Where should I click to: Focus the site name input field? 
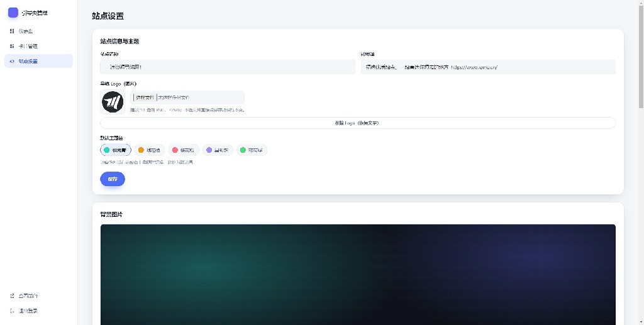pos(228,67)
